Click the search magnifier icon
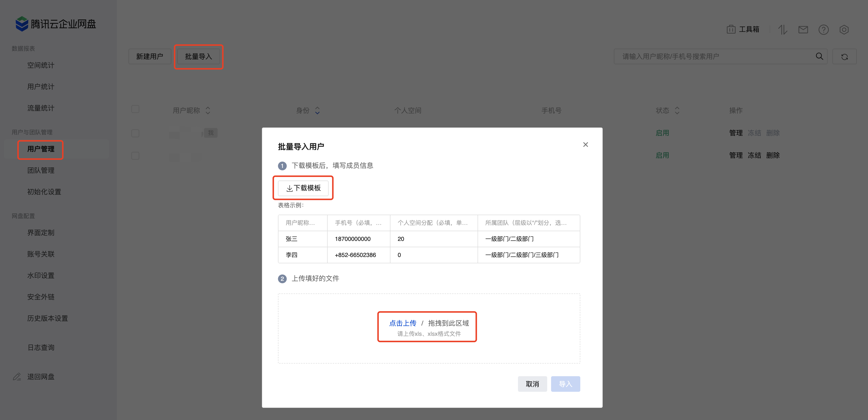Screen dimensions: 868x420 819,56
